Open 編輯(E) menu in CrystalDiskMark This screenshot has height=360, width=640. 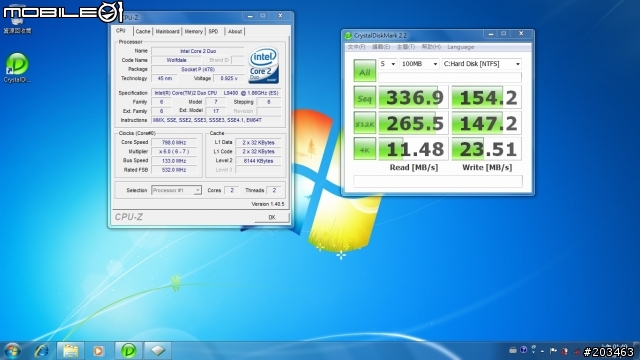(381, 47)
